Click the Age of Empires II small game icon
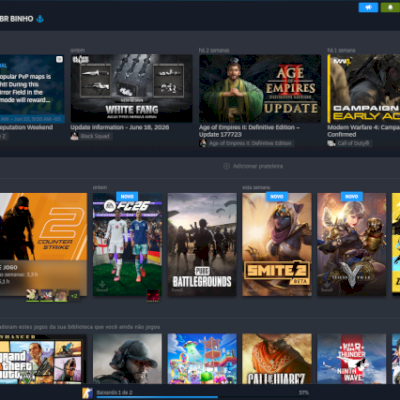The height and width of the screenshot is (400, 400). click(203, 143)
